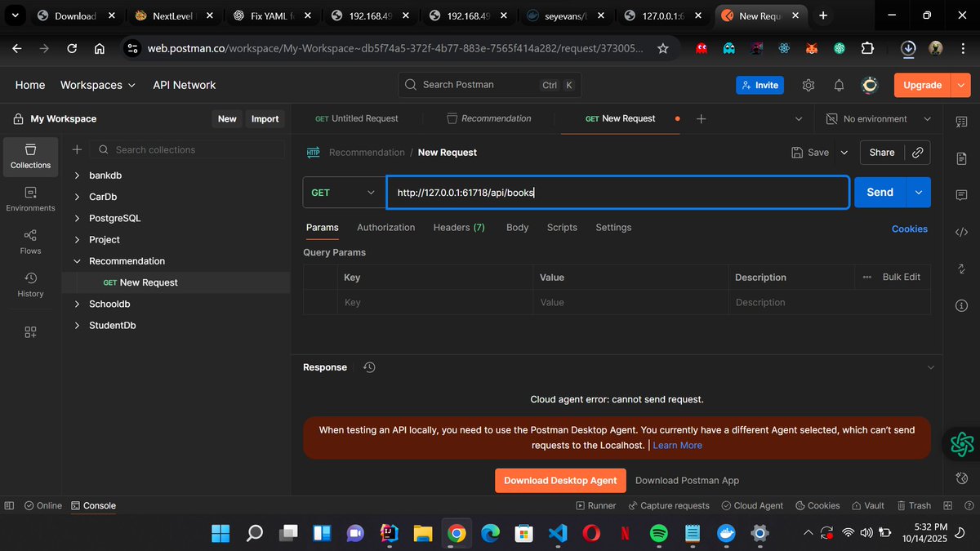The height and width of the screenshot is (551, 980).
Task: Click the Send button
Action: (x=880, y=193)
